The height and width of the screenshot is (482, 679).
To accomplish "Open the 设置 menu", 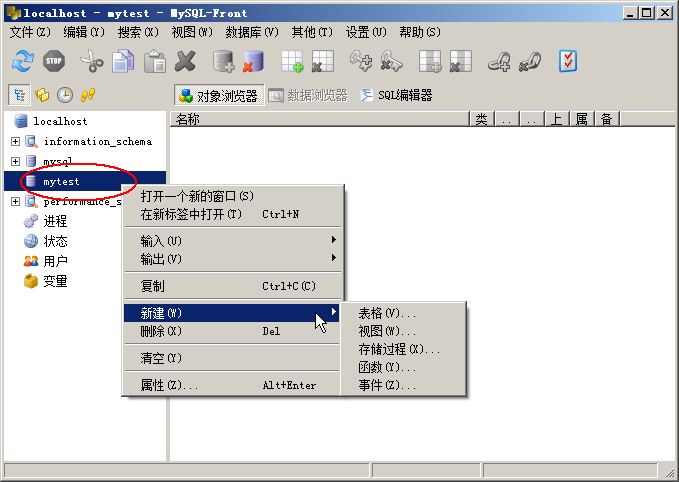I will point(366,32).
